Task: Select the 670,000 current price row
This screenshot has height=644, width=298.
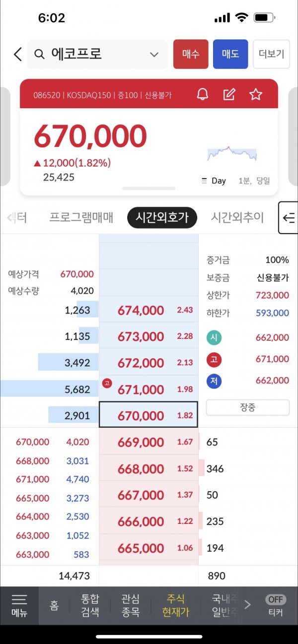Action: click(x=149, y=415)
